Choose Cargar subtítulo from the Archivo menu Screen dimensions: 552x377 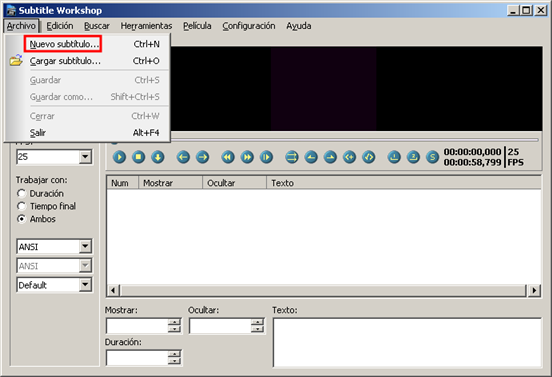tap(87, 61)
